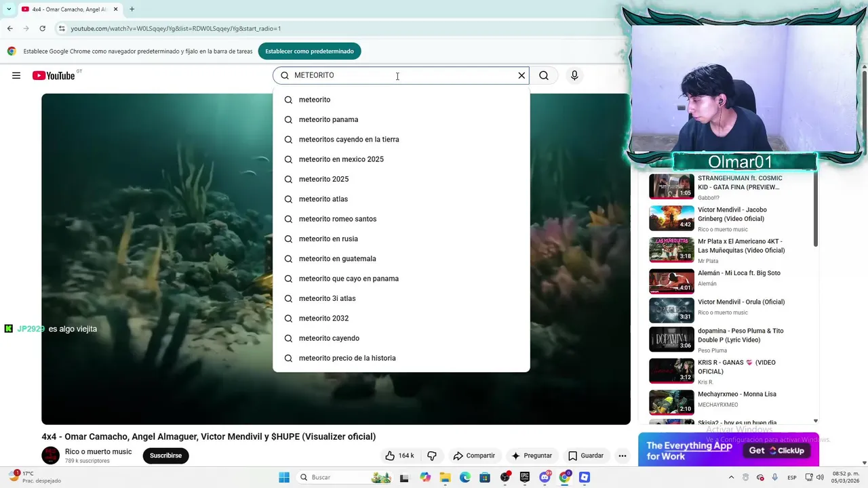This screenshot has width=868, height=488.
Task: Choose suggestion "meteorito 2025"
Action: [x=401, y=179]
